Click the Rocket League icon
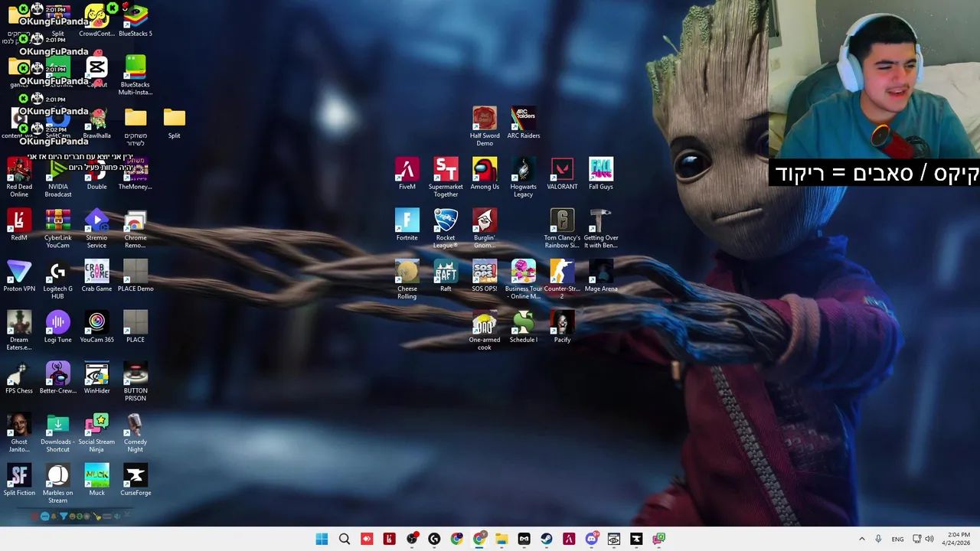Screen dimensions: 980x551 coord(446,229)
